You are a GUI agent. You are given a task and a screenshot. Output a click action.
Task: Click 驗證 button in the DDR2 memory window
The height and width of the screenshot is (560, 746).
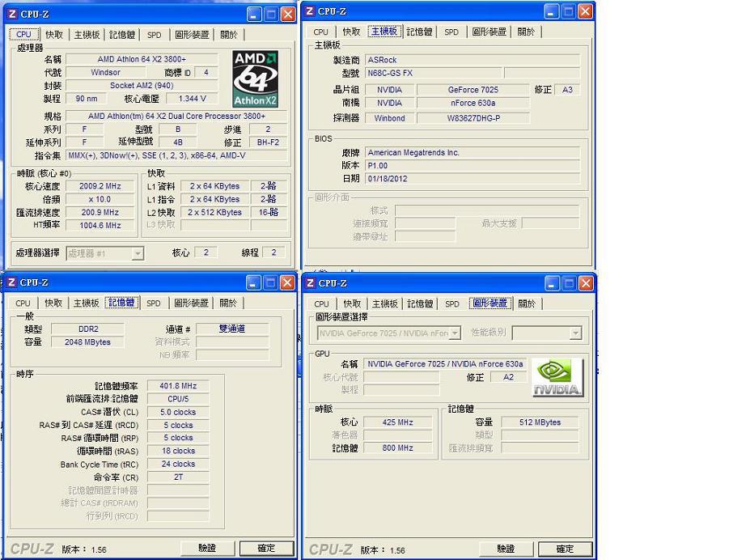[x=207, y=548]
